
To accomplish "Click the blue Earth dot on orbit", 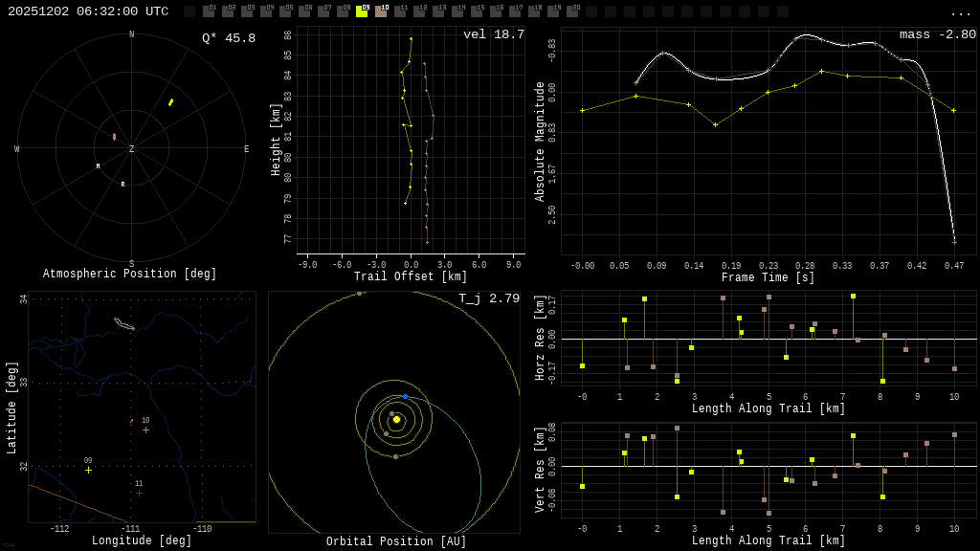I will point(405,396).
